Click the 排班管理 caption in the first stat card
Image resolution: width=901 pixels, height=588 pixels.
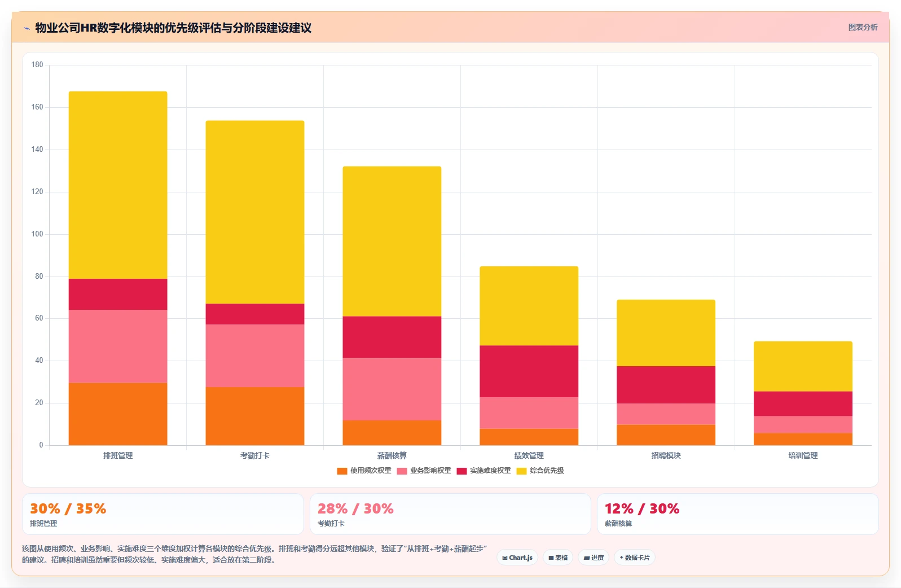pyautogui.click(x=43, y=524)
